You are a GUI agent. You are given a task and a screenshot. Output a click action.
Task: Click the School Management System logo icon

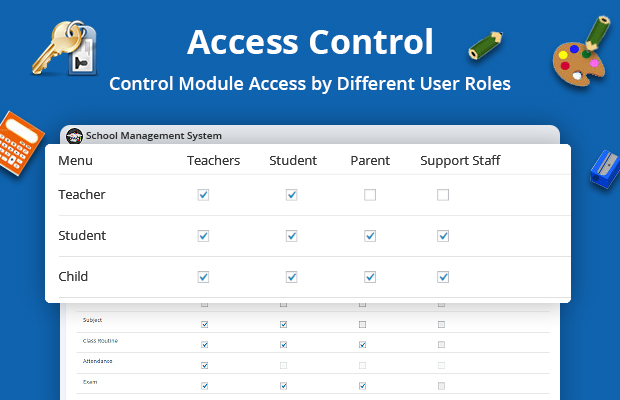click(74, 136)
